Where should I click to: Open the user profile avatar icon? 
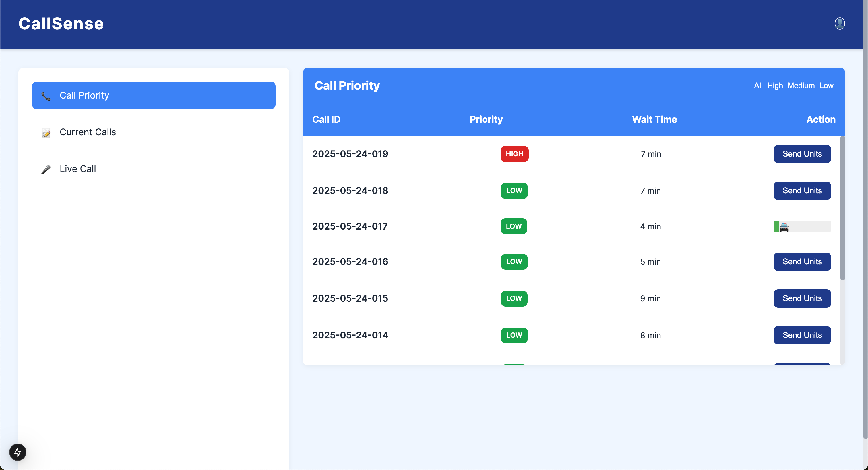839,23
